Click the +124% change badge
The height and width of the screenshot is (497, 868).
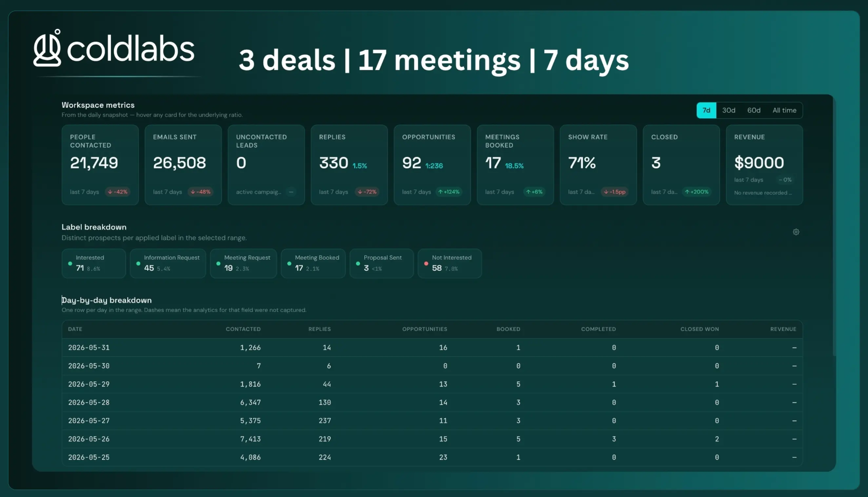pyautogui.click(x=449, y=192)
